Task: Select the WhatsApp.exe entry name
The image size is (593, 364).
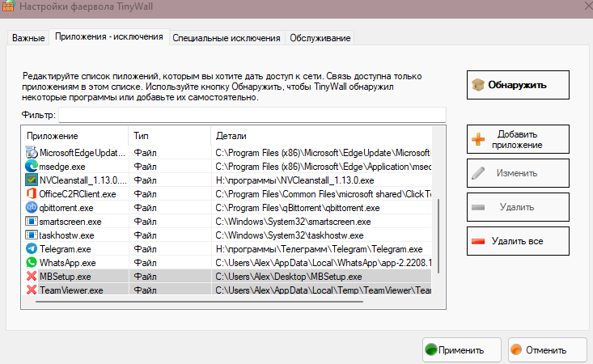Action: pos(68,263)
